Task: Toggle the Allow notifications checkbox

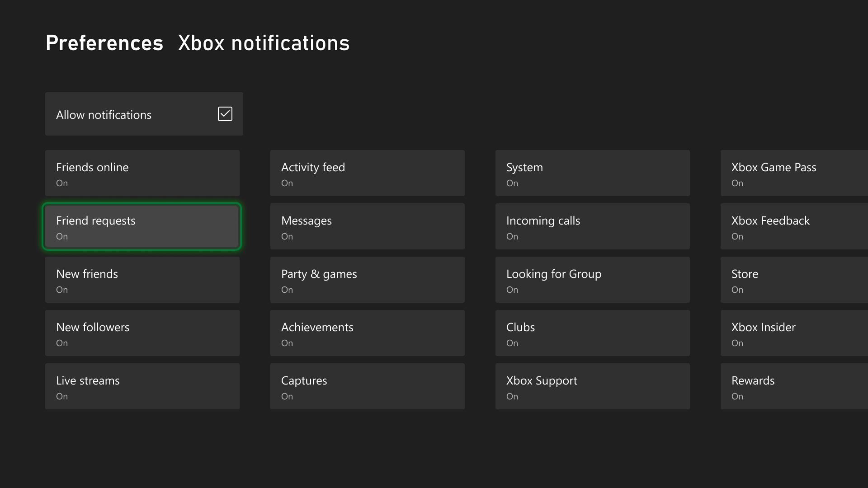Action: pos(225,114)
